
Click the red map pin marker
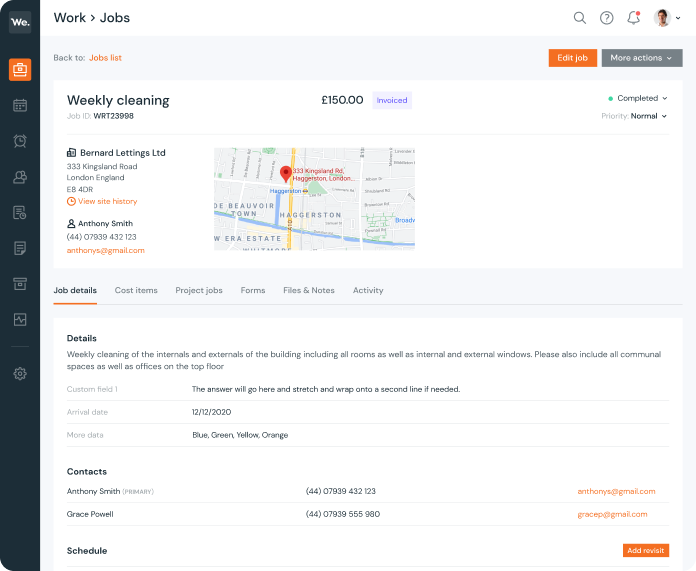point(286,174)
